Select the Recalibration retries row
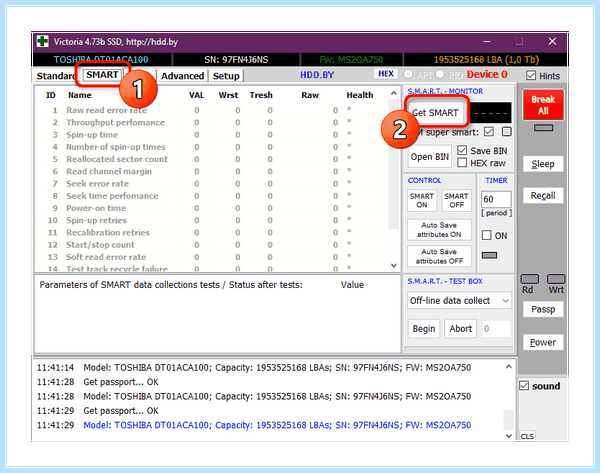 (212, 233)
